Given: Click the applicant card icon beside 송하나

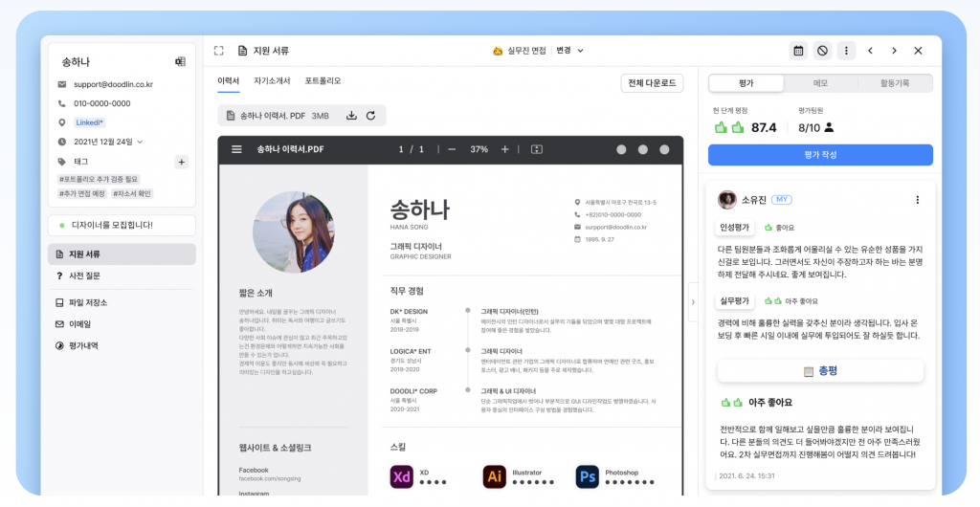Looking at the screenshot, I should [180, 61].
